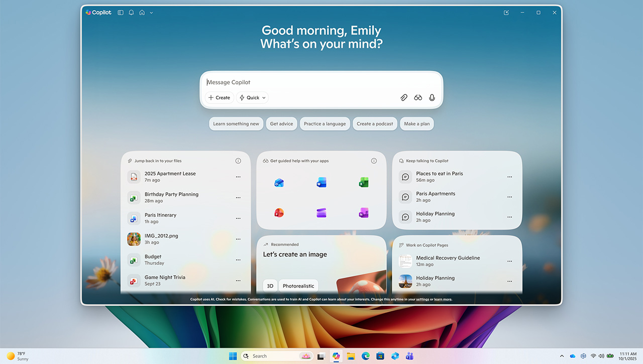Open more options for Places to eat in Paris

tap(509, 177)
